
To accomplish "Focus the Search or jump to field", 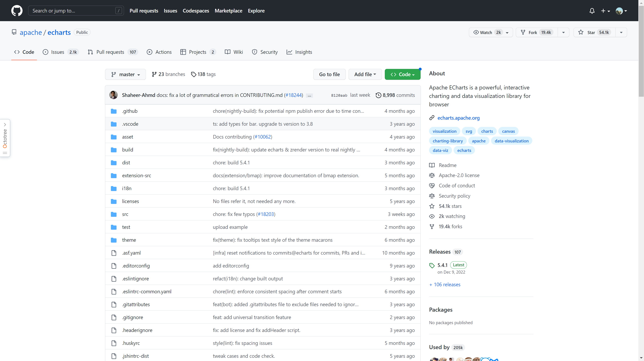I will click(x=72, y=11).
